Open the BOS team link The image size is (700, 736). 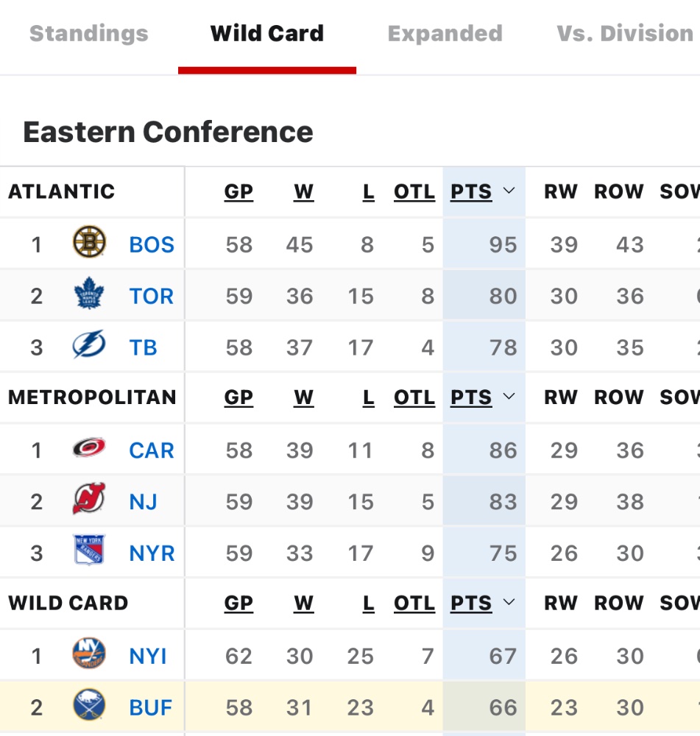tap(152, 244)
